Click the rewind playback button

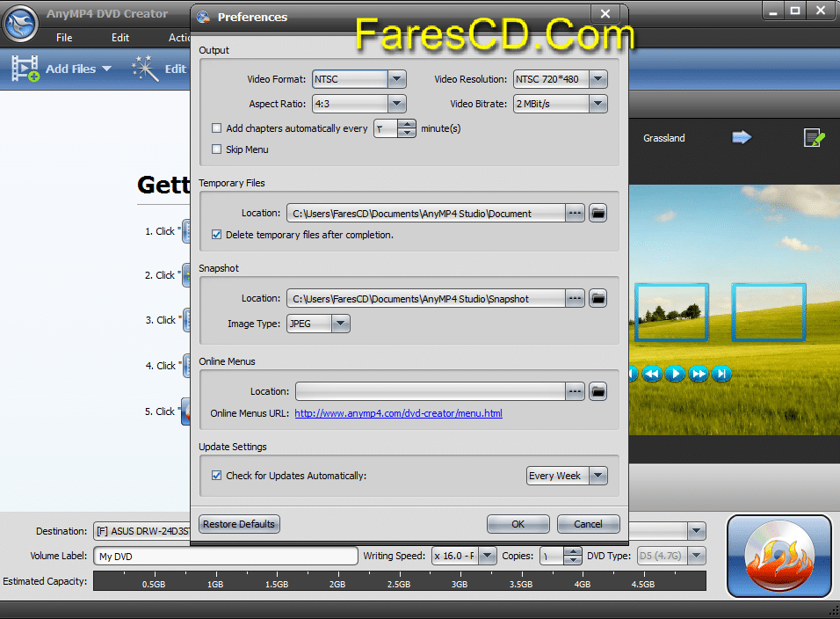(x=652, y=374)
